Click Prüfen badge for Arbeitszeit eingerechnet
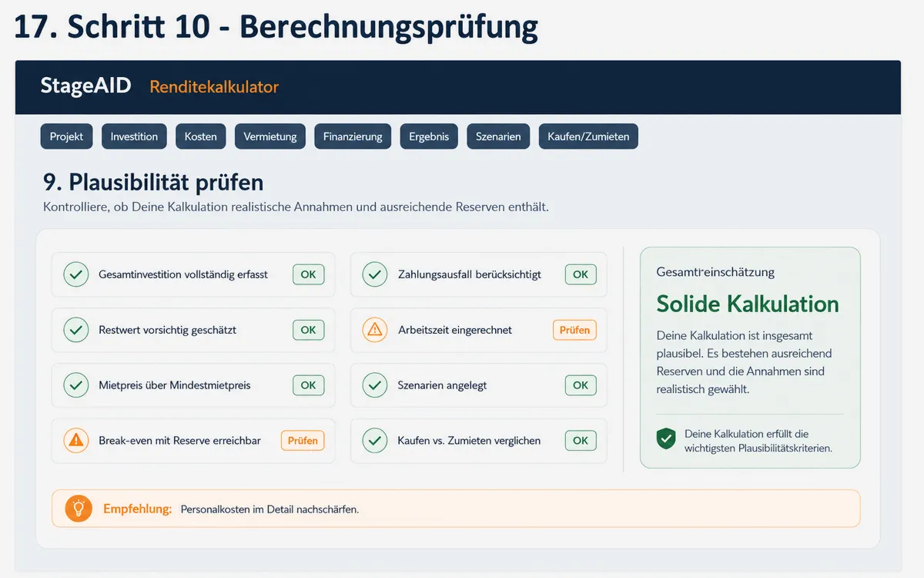This screenshot has height=578, width=924. point(574,330)
